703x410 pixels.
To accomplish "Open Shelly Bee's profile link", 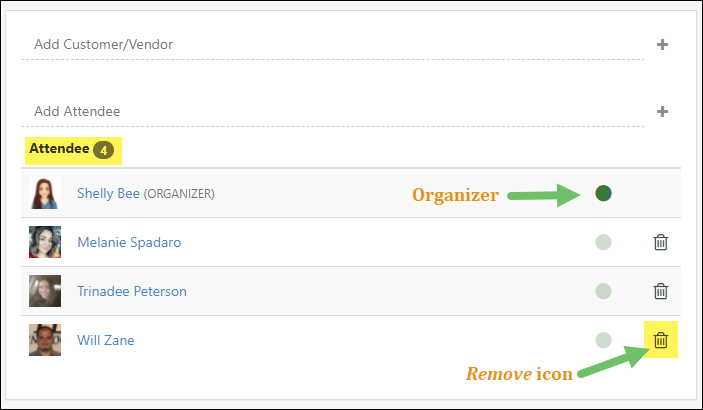I will tap(108, 193).
